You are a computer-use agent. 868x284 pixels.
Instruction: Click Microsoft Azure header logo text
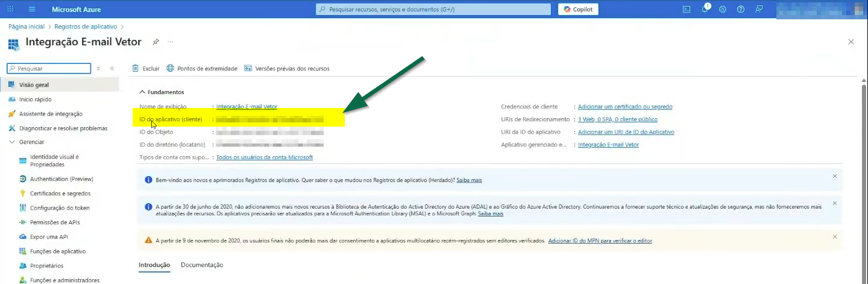77,9
